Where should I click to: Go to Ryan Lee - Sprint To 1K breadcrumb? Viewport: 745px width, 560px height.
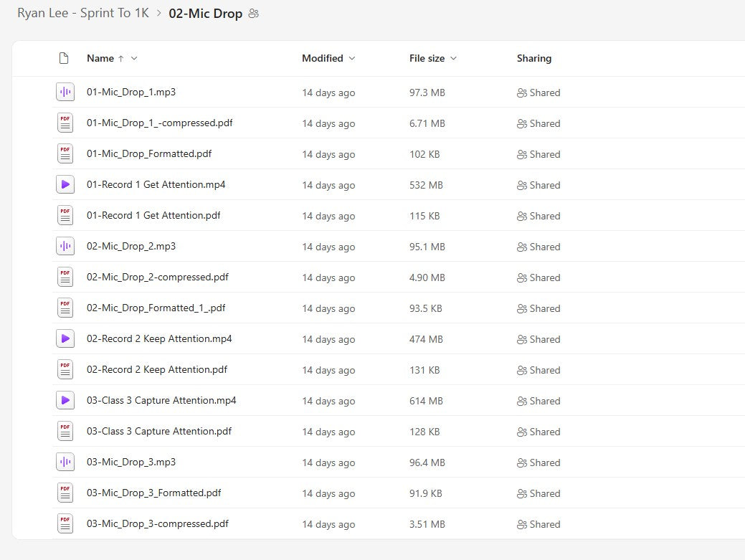83,14
